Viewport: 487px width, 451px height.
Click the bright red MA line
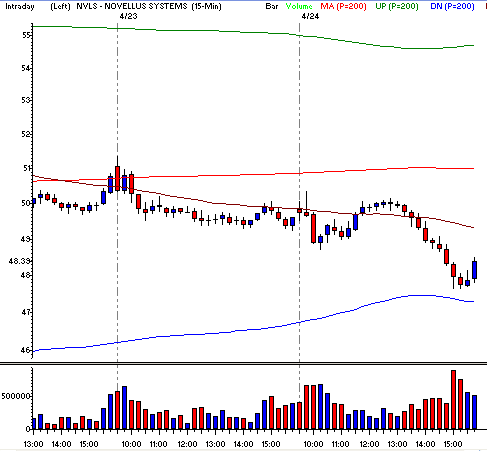coord(253,174)
